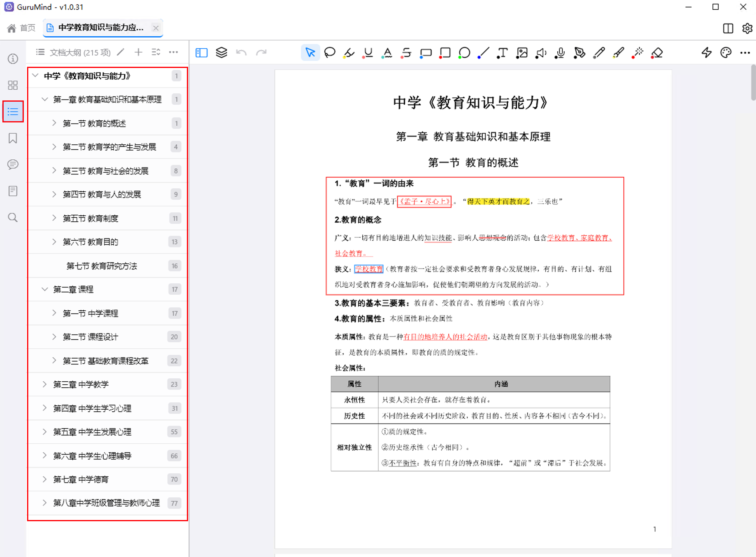Close the 中学教育知识与能力 document tab
Image resolution: width=756 pixels, height=557 pixels.
coord(156,28)
